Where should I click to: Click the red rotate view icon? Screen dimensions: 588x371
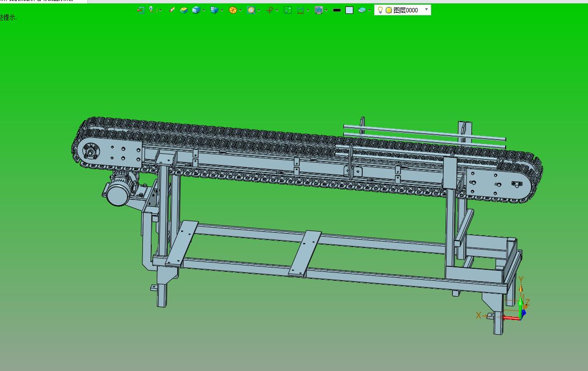pyautogui.click(x=269, y=10)
